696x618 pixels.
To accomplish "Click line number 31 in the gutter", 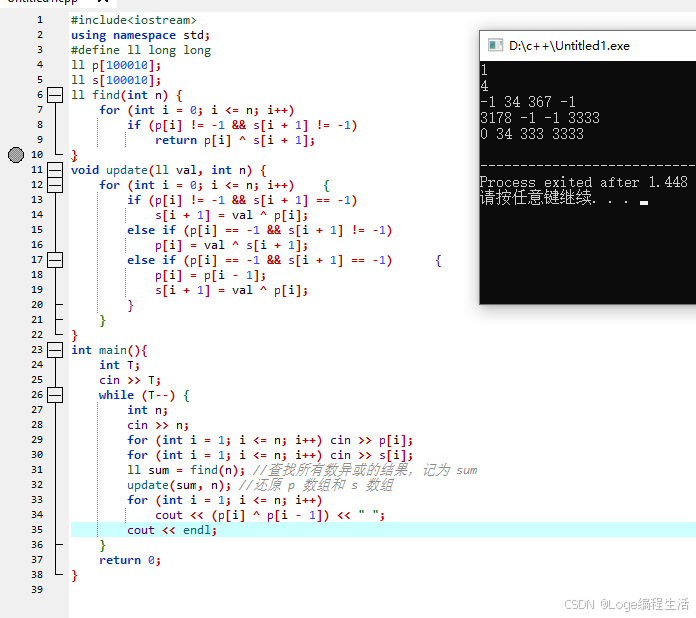I will pos(37,470).
